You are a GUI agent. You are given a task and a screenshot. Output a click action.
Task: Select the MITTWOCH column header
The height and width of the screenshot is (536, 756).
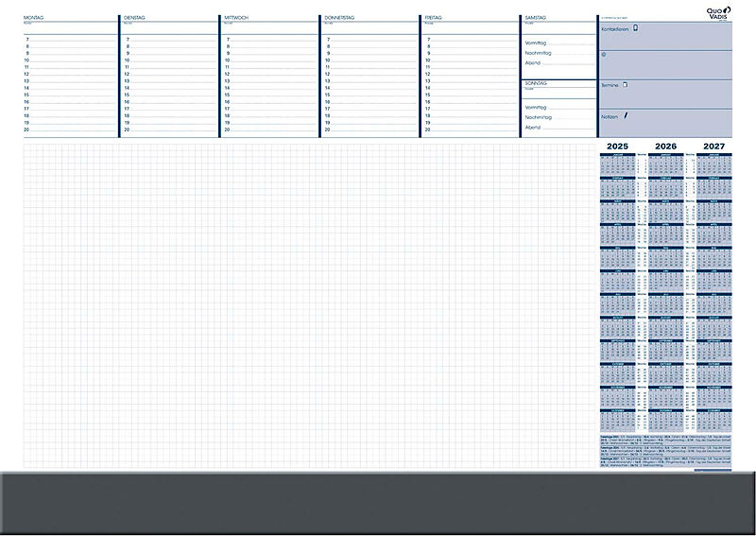coord(235,18)
